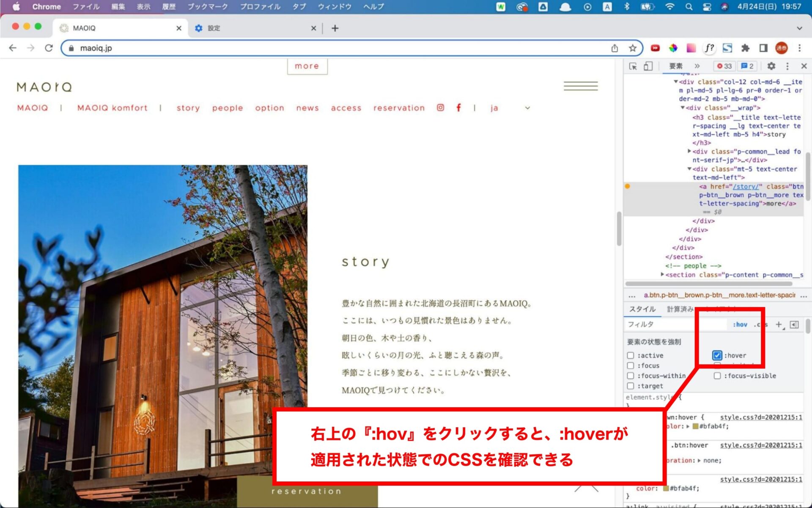Viewport: 812px width, 508px height.
Task: Open the tab search chevron
Action: (x=799, y=28)
